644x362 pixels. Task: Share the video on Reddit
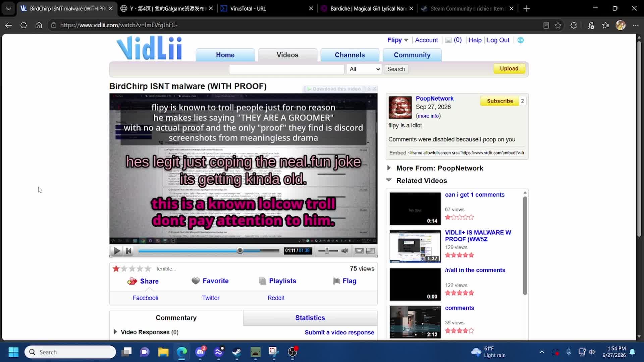pyautogui.click(x=276, y=298)
